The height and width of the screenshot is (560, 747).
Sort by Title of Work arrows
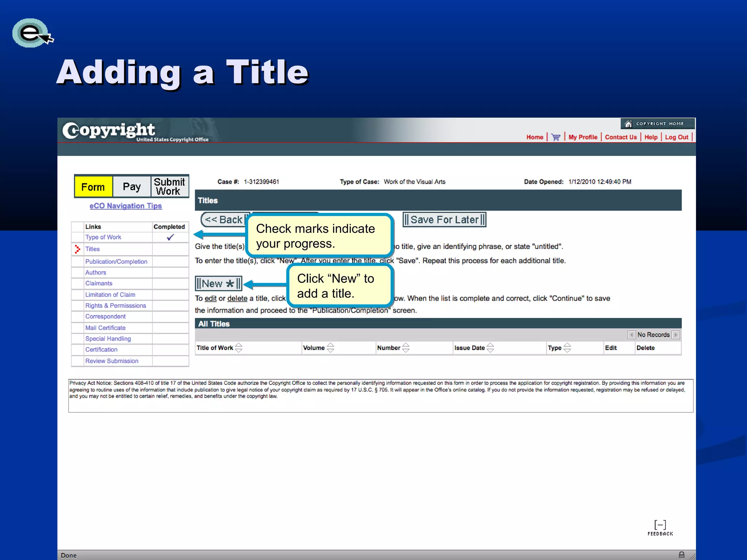(239, 348)
